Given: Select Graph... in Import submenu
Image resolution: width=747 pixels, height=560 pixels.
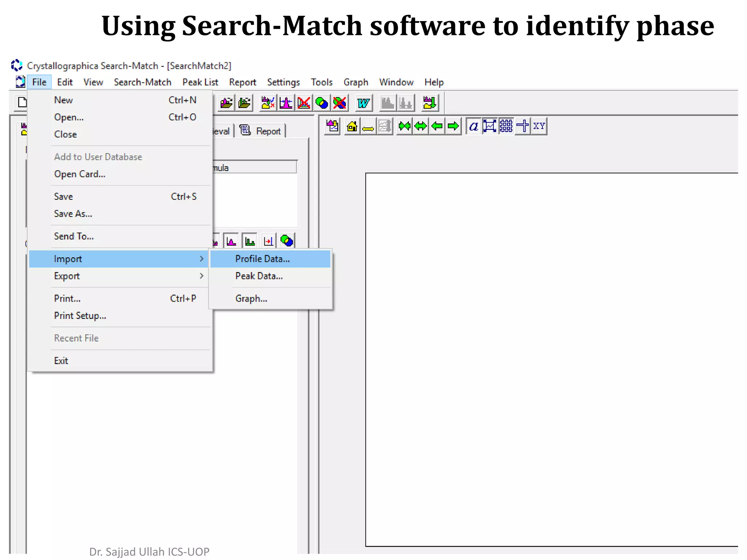Looking at the screenshot, I should coord(271,299).
